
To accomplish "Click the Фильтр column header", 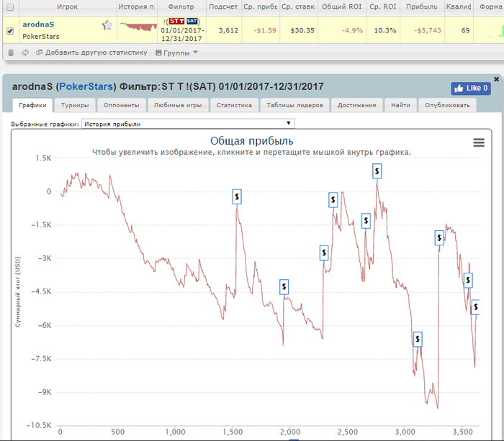I will 181,6.
